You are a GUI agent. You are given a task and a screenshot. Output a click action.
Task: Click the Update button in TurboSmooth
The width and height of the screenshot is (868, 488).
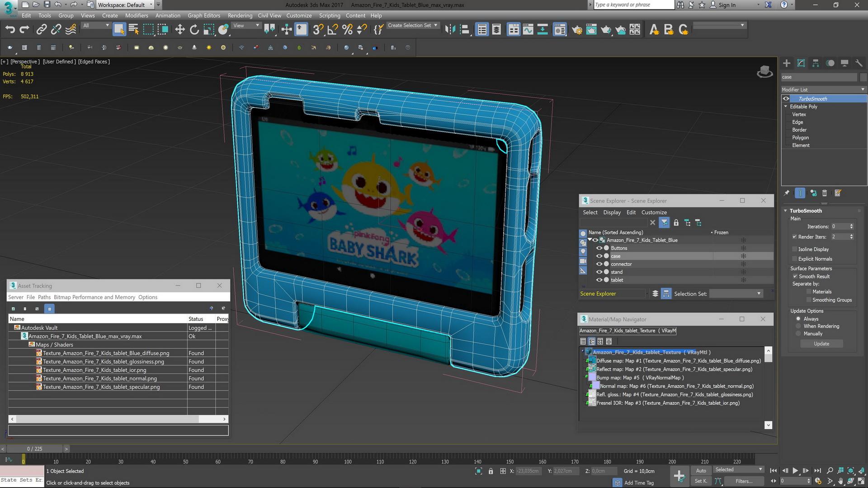821,344
